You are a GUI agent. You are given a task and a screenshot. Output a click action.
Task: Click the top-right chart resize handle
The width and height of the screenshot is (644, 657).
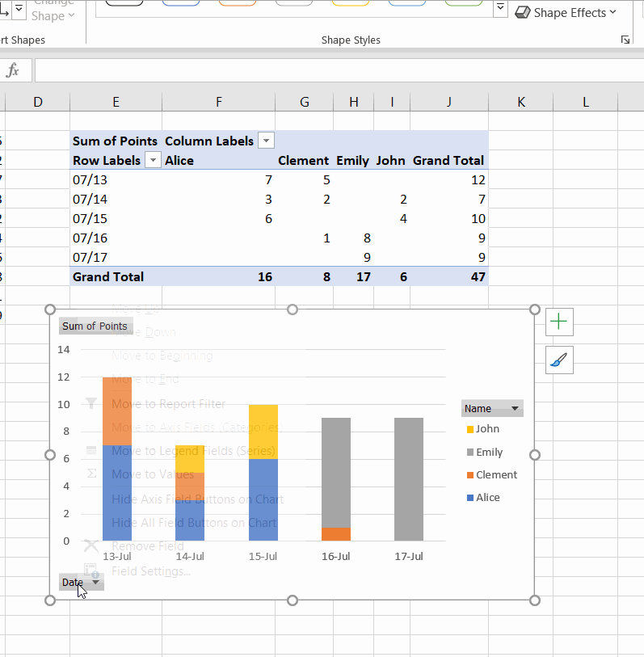[535, 310]
